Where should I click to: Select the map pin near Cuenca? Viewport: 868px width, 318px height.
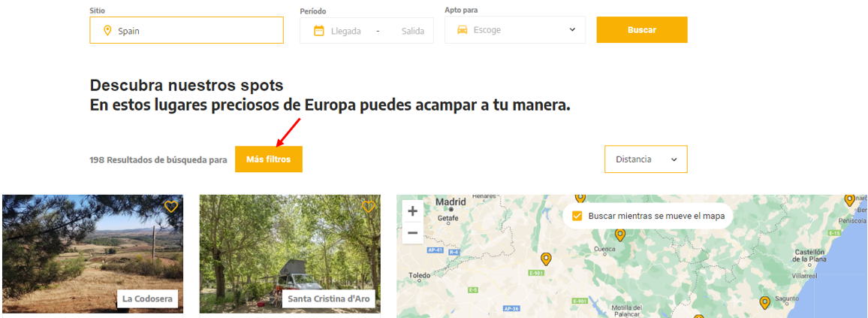click(x=620, y=235)
